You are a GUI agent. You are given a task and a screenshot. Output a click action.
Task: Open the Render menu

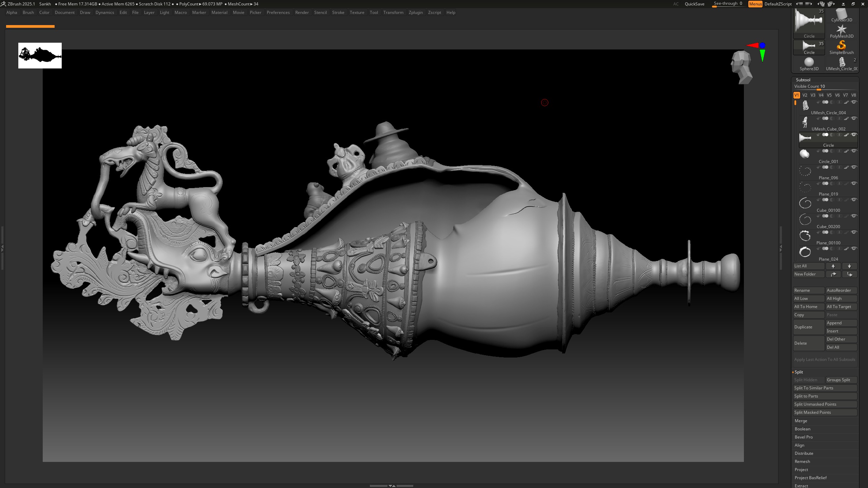[x=302, y=13]
